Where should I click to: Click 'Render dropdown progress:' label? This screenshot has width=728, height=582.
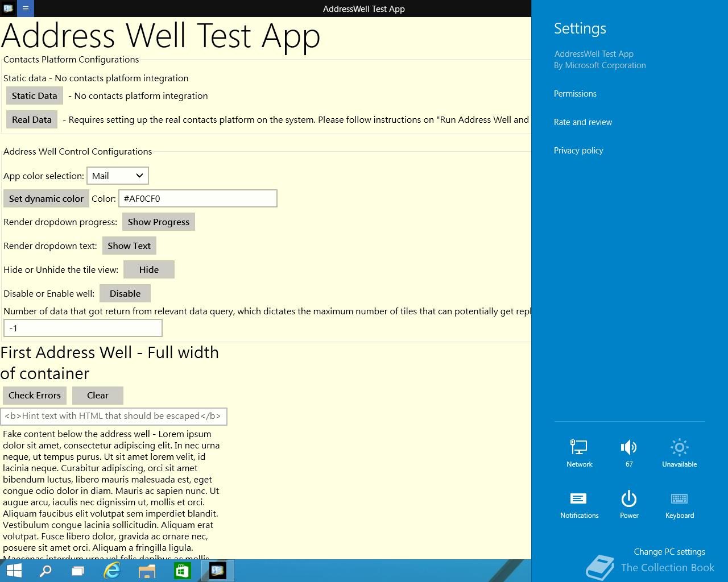60,222
